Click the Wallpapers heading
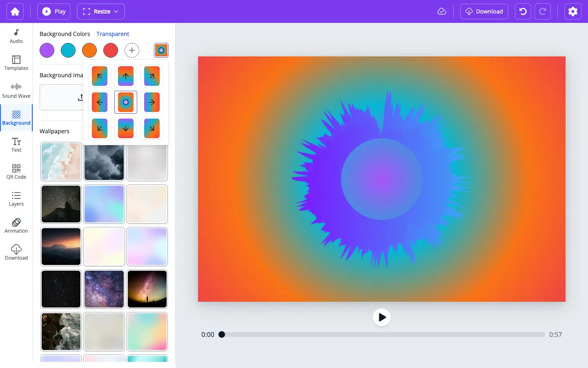Image resolution: width=588 pixels, height=368 pixels. (x=54, y=131)
